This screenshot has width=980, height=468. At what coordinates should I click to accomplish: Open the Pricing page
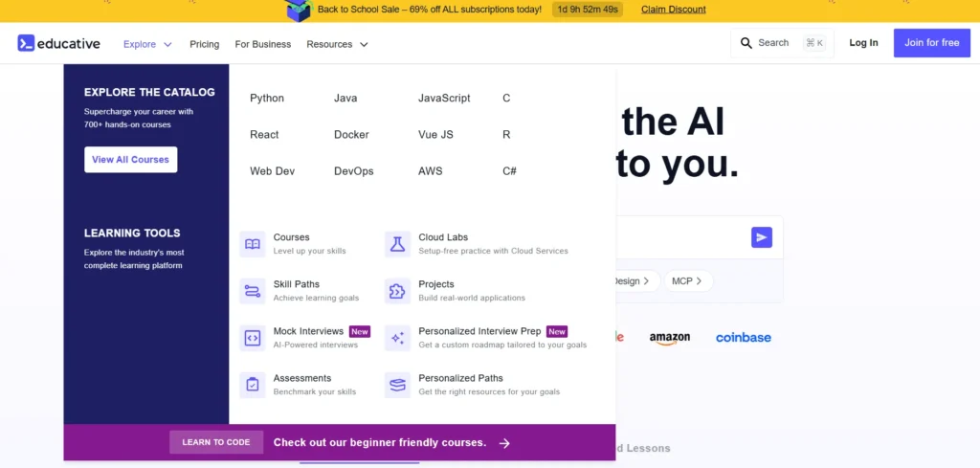(204, 44)
